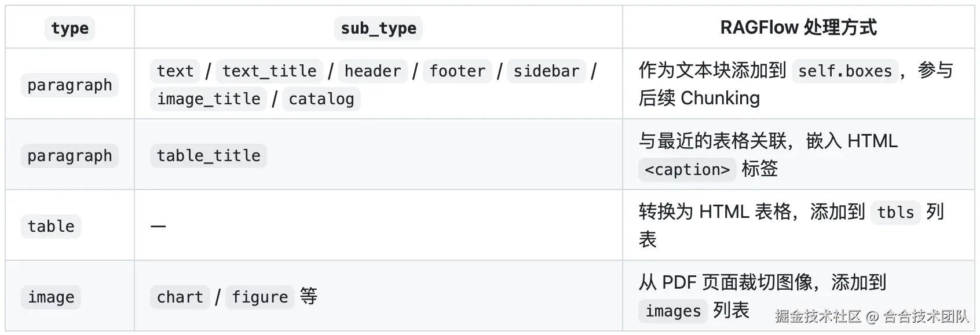Click the "footer" sub_type tag
This screenshot has height=335, width=980.
457,71
